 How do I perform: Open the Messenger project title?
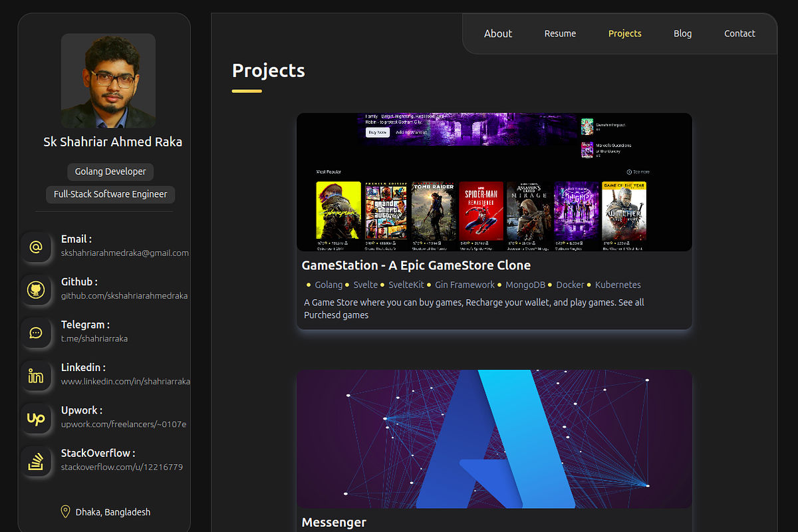pos(334,523)
